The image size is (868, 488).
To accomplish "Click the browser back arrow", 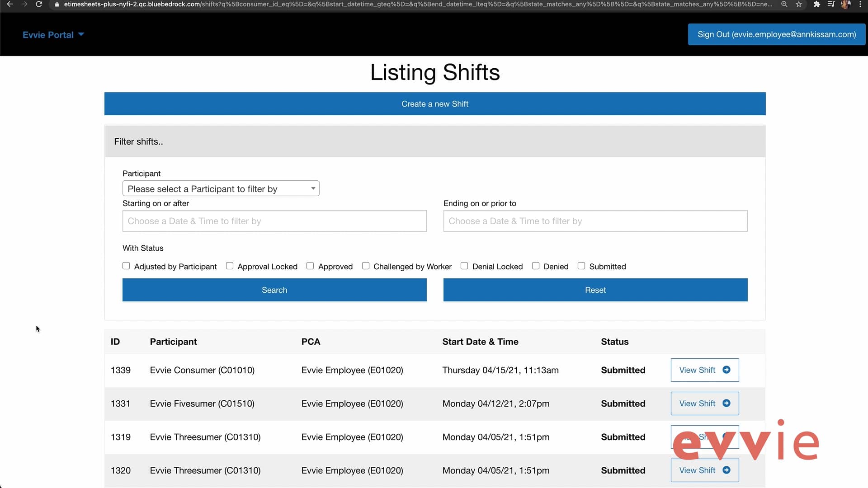I will coord(10,4).
